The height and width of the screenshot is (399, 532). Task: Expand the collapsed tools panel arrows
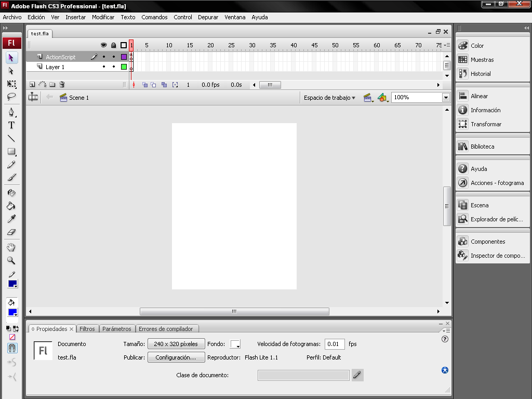5,28
